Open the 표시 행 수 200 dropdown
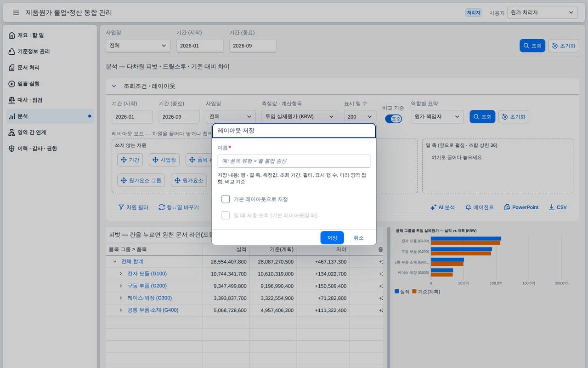 click(360, 117)
